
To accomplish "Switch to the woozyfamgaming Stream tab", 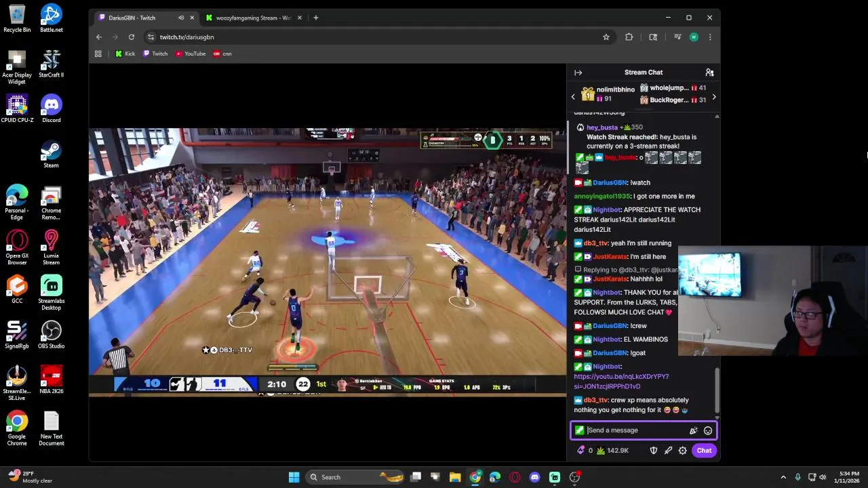I will click(253, 18).
